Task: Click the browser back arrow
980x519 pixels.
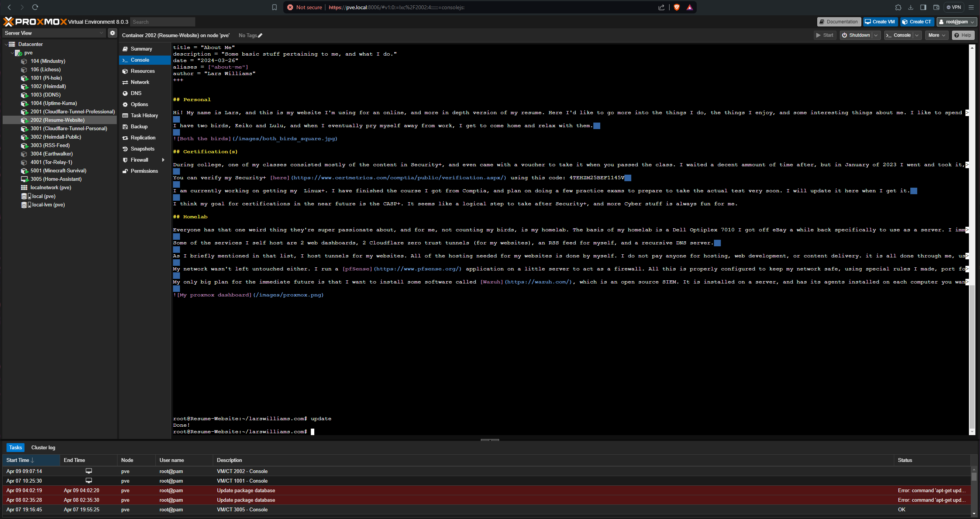Action: pyautogui.click(x=10, y=7)
